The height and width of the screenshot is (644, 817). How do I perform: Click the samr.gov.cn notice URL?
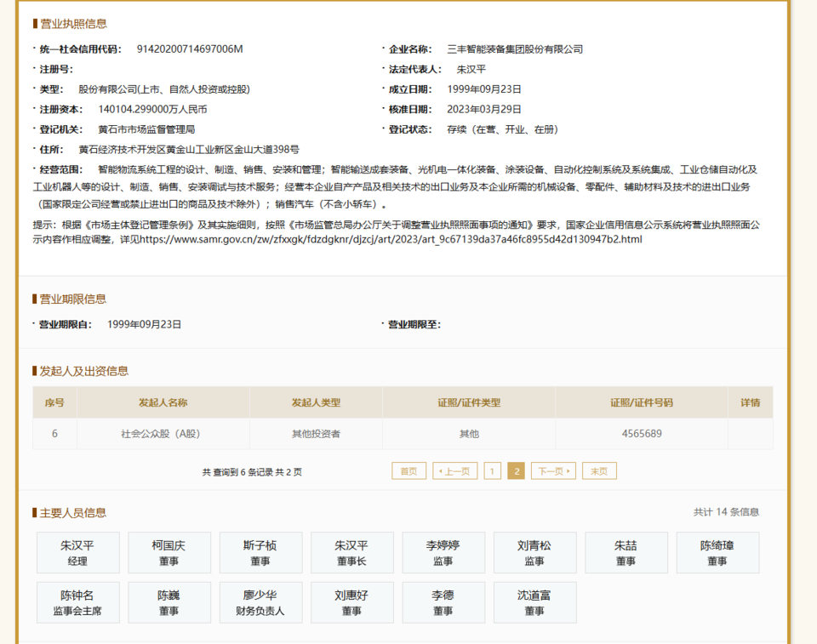click(391, 240)
